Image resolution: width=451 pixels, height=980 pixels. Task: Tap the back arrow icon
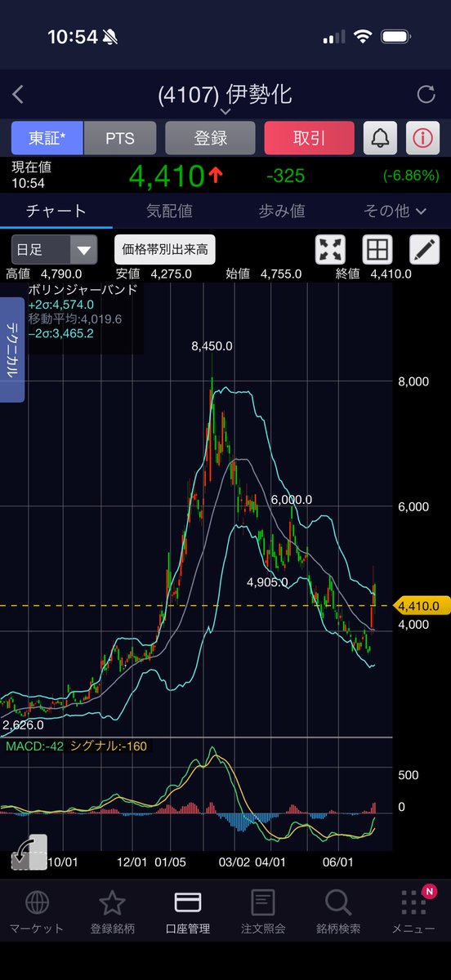[x=18, y=95]
